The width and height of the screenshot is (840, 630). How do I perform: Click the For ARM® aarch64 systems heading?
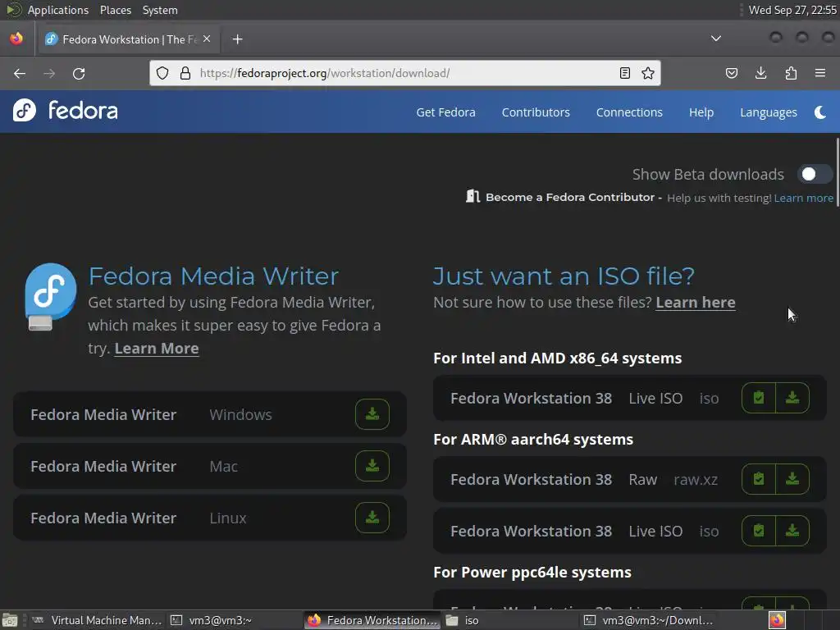(x=533, y=440)
